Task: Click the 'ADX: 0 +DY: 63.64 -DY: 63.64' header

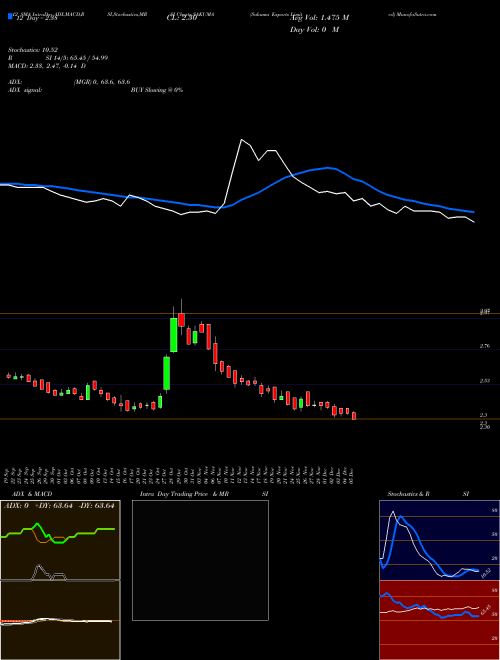Action: [59, 506]
